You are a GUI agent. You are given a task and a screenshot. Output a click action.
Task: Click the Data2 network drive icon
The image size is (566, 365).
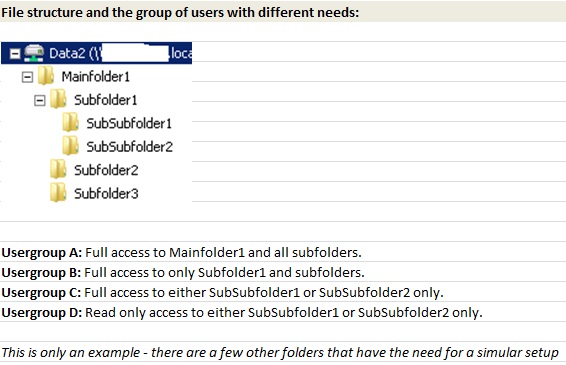pos(34,53)
